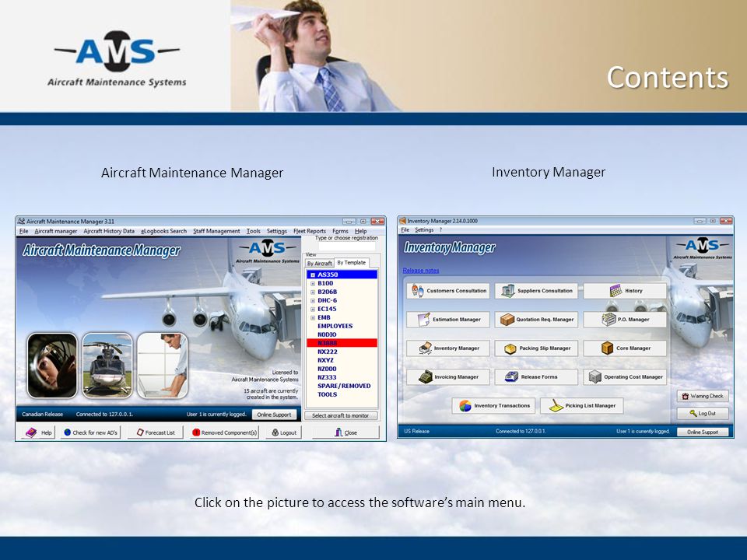
Task: Open Packing Slip Manager yellow box icon
Action: 510,348
